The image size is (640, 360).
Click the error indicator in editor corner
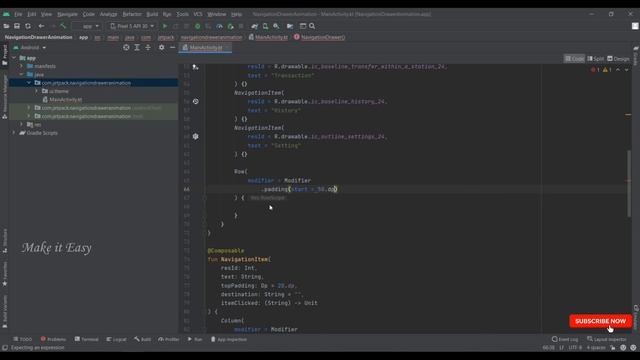click(595, 70)
